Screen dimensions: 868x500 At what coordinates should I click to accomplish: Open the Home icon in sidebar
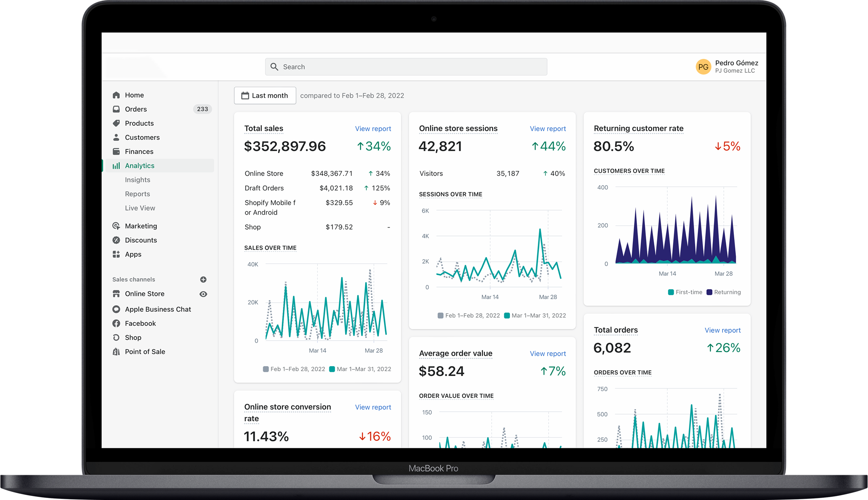coord(116,95)
